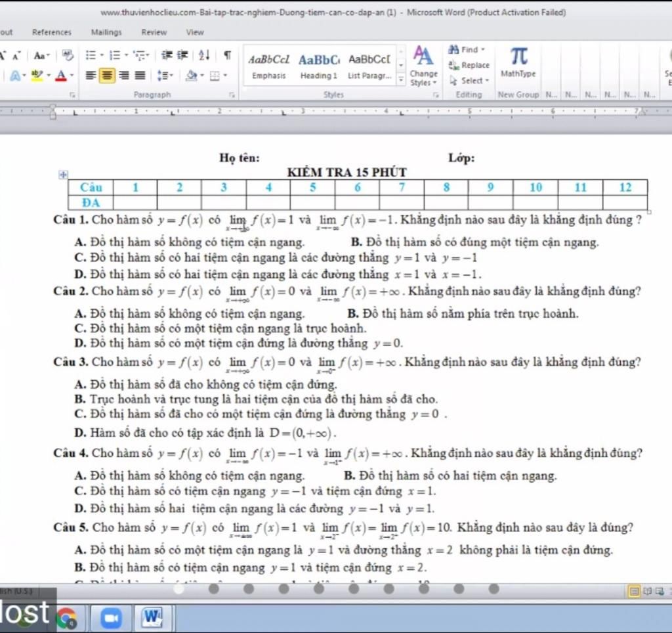Open the References ribbon tab
The width and height of the screenshot is (672, 633).
coord(52,32)
